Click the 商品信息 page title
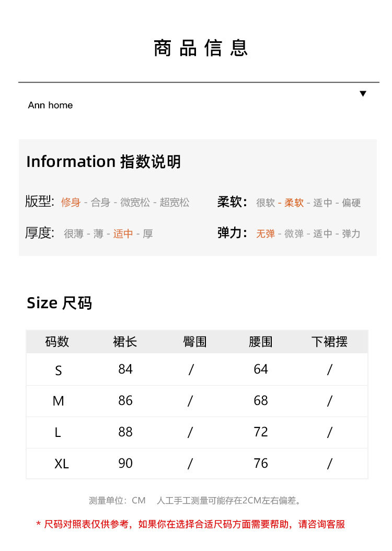 (x=201, y=48)
